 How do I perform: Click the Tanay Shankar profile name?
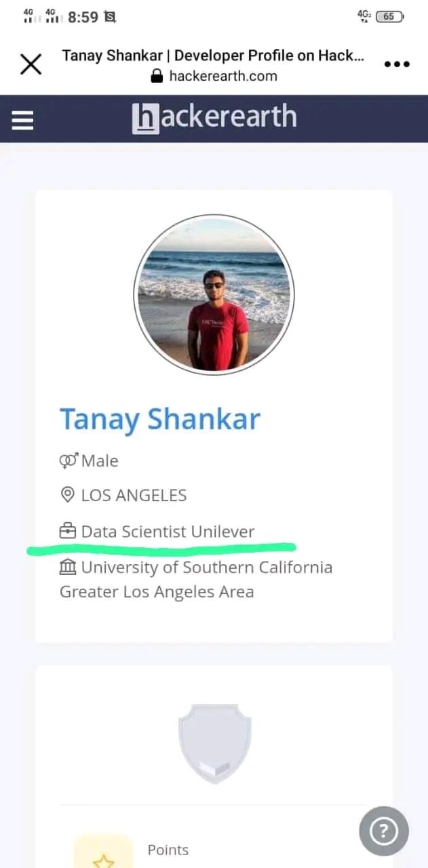click(x=160, y=419)
